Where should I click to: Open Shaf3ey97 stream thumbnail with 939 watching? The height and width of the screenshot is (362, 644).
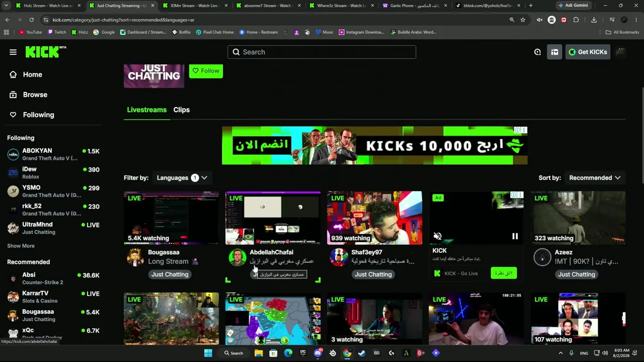(374, 218)
